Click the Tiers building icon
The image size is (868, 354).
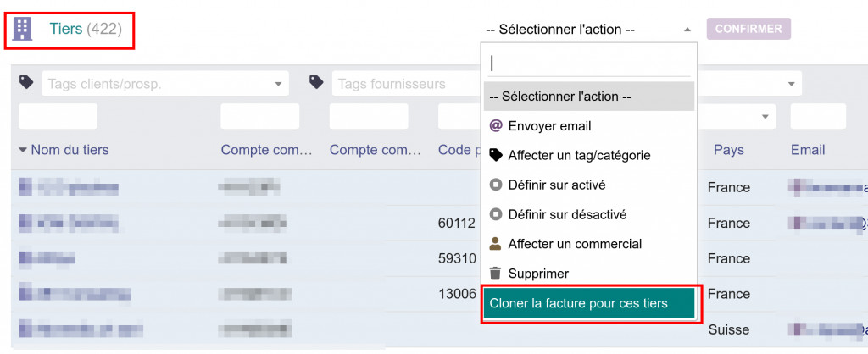[x=23, y=30]
